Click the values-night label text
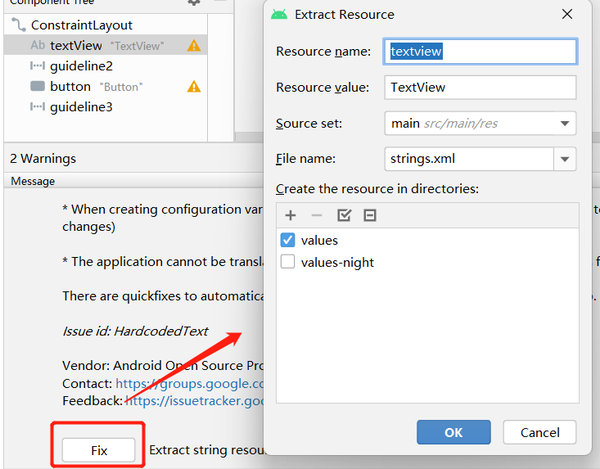 (x=337, y=262)
